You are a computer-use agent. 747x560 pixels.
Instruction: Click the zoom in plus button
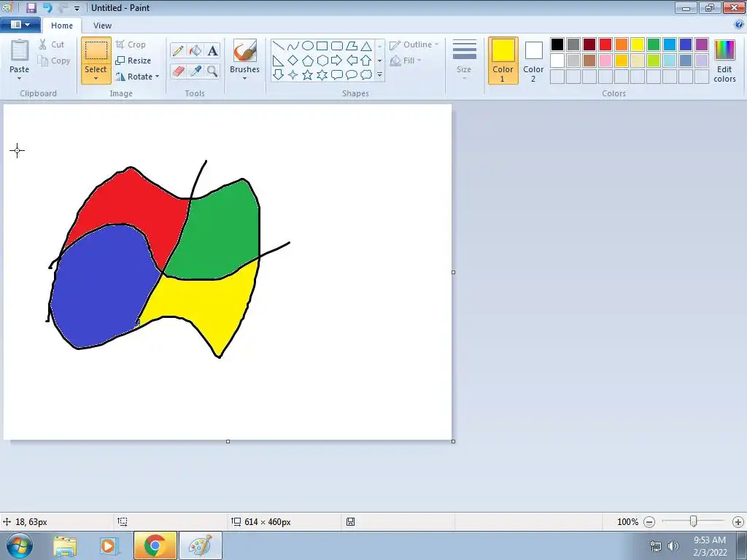738,522
